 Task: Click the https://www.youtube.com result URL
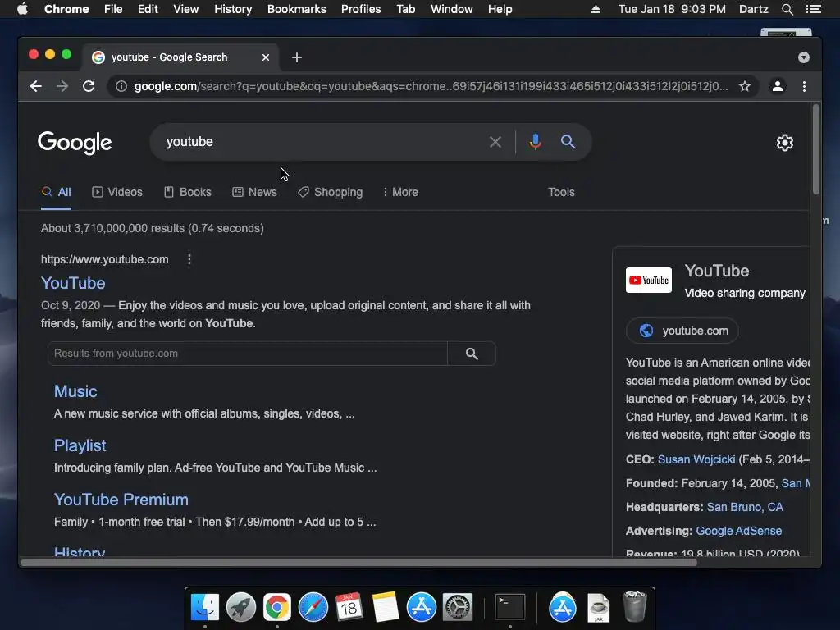(x=105, y=260)
